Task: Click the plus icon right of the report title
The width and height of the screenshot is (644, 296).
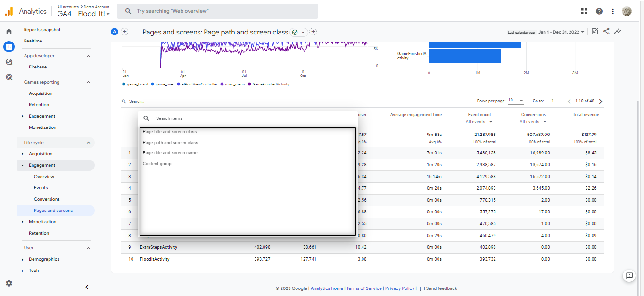Action: point(313,32)
